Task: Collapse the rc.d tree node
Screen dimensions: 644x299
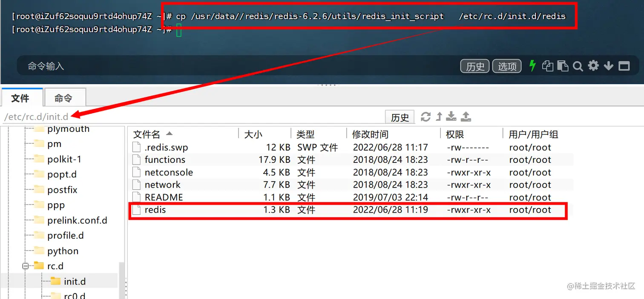Action: pyautogui.click(x=25, y=266)
